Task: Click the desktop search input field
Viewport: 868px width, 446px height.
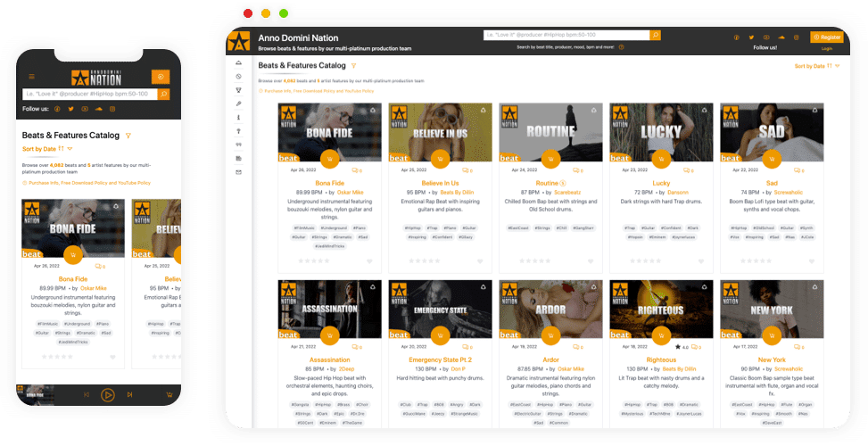Action: (566, 35)
